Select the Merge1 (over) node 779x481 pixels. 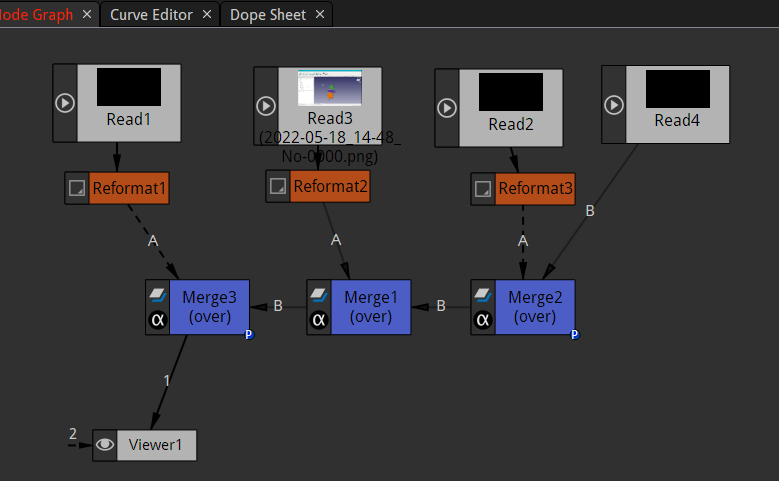pos(370,307)
